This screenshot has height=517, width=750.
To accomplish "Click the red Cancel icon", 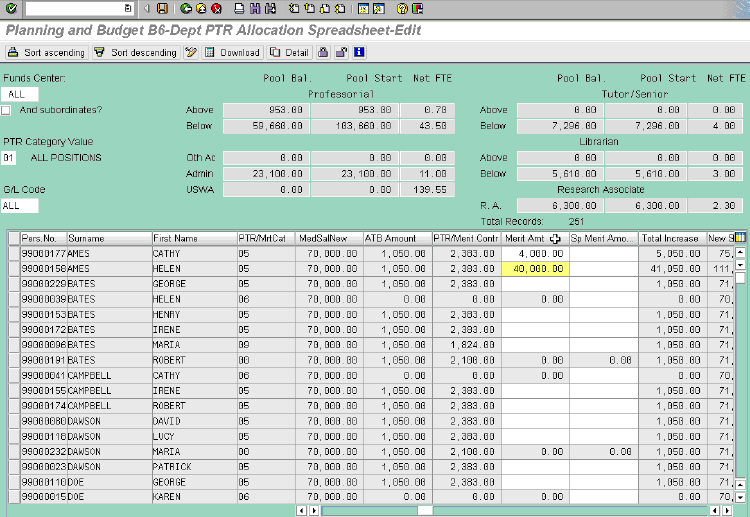I will [x=217, y=8].
